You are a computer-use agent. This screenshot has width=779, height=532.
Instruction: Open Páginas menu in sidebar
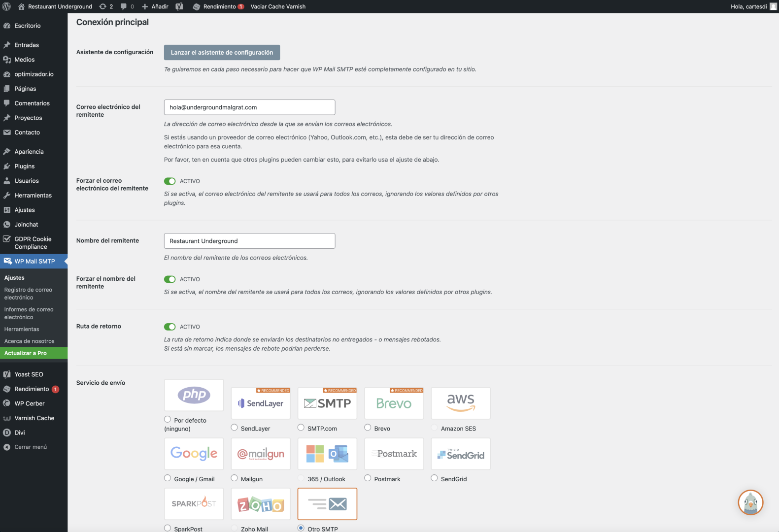tap(34, 89)
